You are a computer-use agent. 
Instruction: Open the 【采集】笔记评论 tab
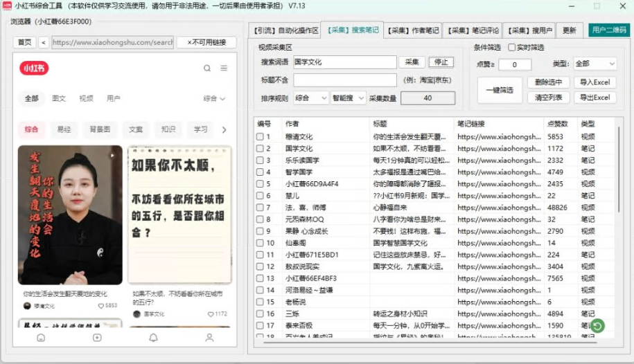pyautogui.click(x=473, y=30)
